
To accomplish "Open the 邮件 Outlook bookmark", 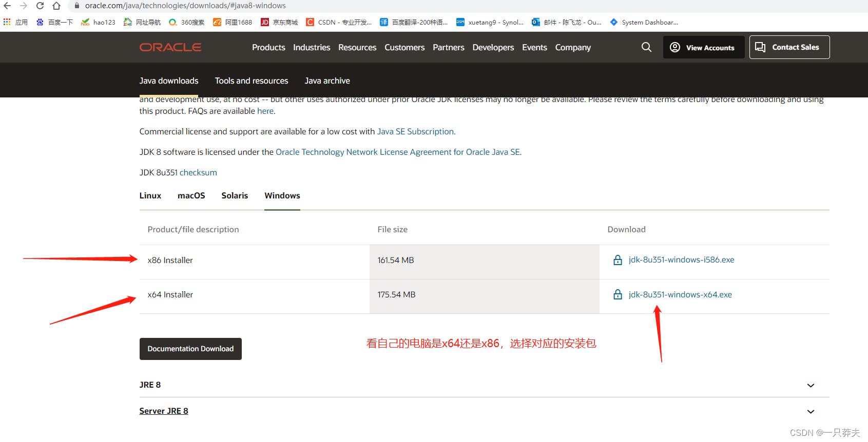I will [x=567, y=22].
